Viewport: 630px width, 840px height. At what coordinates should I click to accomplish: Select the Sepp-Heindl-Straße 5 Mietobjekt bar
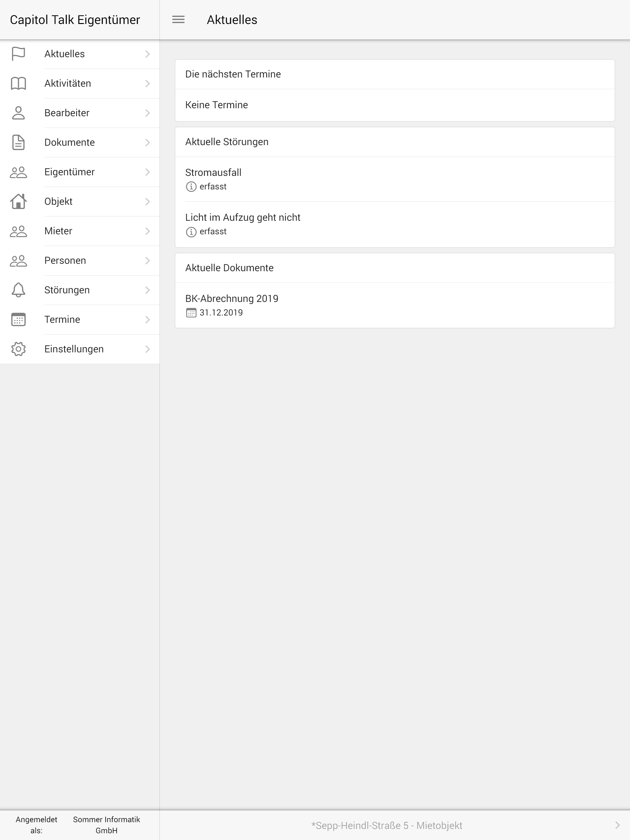coord(395,825)
